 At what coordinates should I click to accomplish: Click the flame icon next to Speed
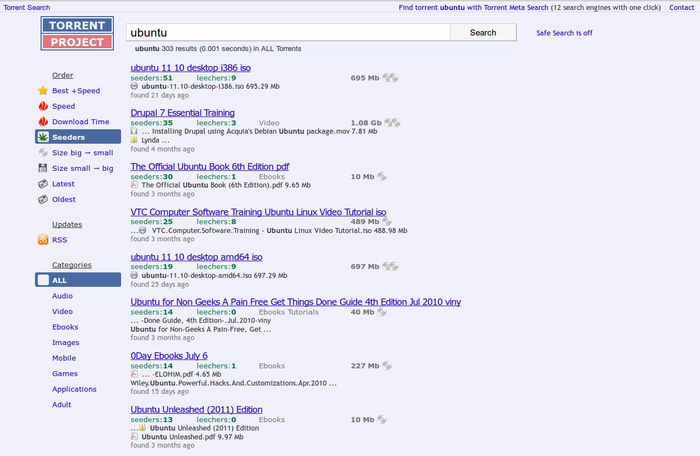pos(43,106)
